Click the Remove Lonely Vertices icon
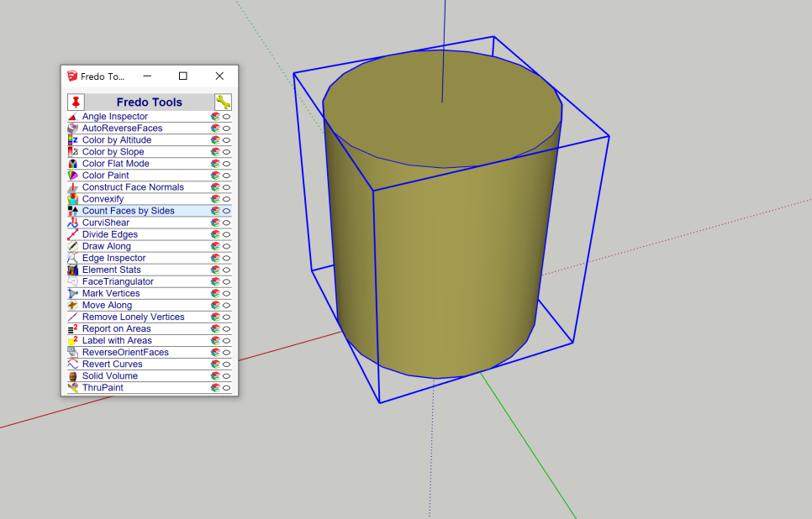Viewport: 812px width, 519px height. pyautogui.click(x=73, y=317)
